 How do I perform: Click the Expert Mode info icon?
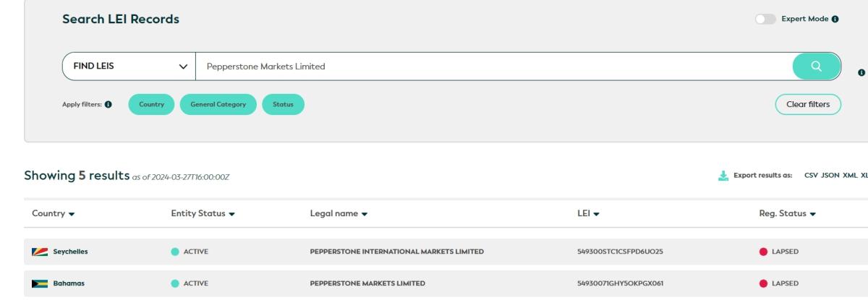tap(835, 20)
